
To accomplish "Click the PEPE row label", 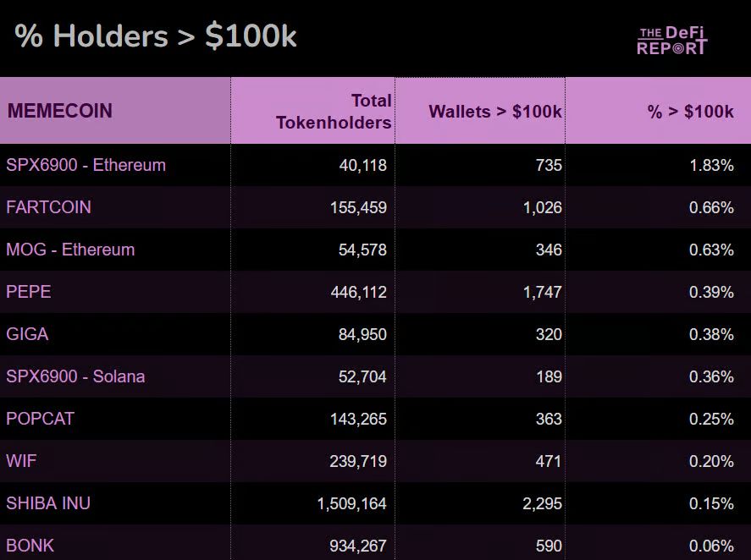I will click(x=29, y=292).
